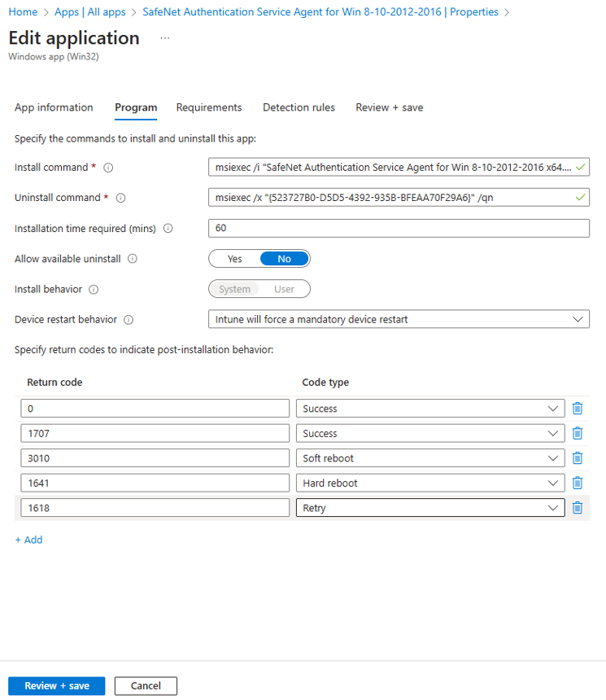Click the Edit application heading
The width and height of the screenshot is (606, 700).
pos(74,38)
